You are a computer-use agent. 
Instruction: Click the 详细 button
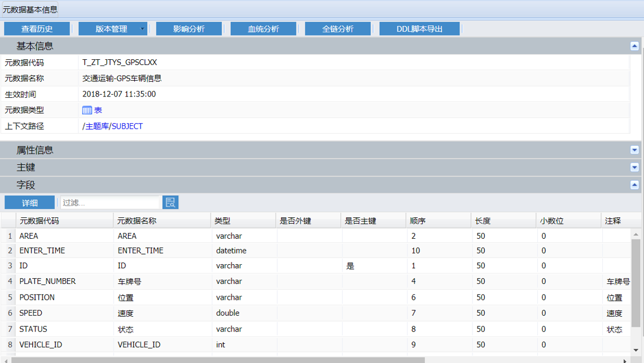30,203
